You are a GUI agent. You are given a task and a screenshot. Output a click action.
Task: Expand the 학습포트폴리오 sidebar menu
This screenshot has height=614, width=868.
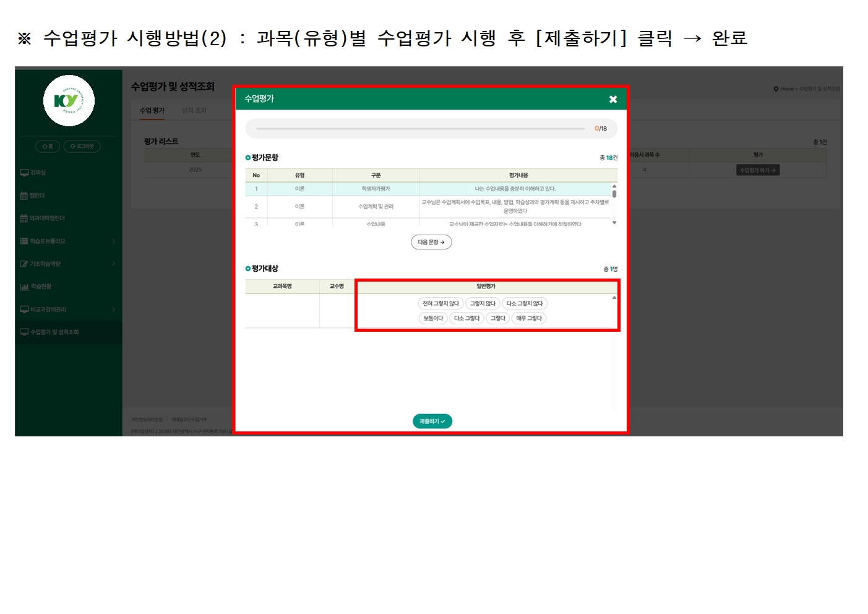point(68,241)
